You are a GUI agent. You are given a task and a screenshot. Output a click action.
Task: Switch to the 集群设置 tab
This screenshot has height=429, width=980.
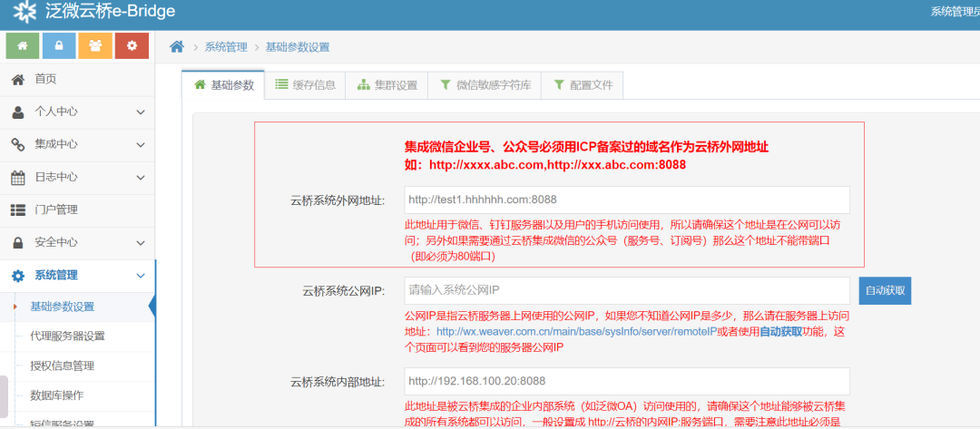[x=387, y=85]
